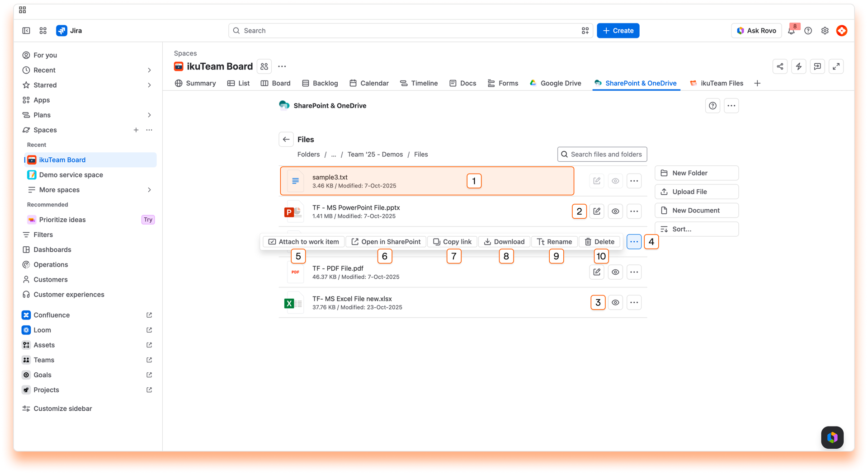Click the Upload File button
This screenshot has height=474, width=868.
697,192
